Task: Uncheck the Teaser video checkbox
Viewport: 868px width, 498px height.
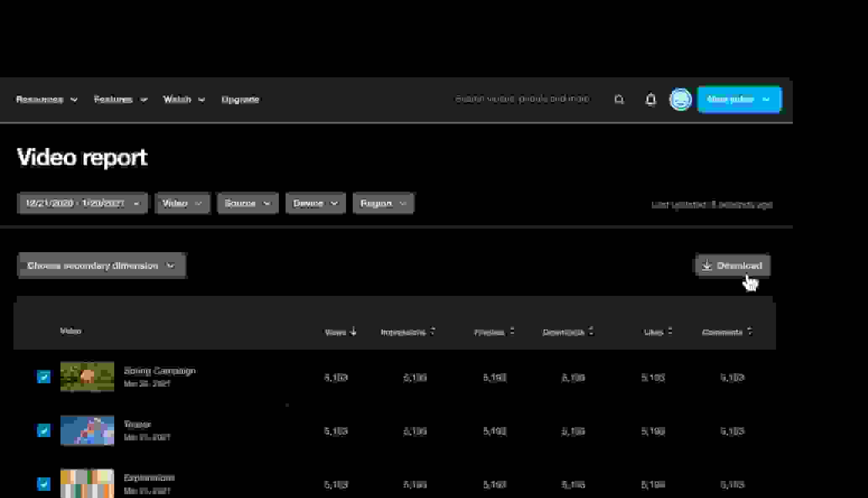Action: [x=44, y=430]
